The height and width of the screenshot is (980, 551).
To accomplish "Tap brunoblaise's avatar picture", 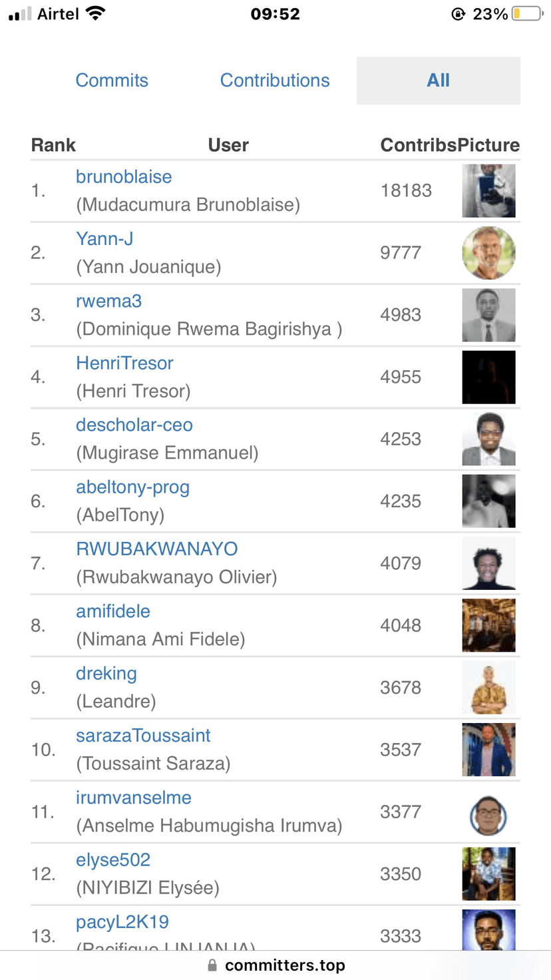I will [488, 191].
